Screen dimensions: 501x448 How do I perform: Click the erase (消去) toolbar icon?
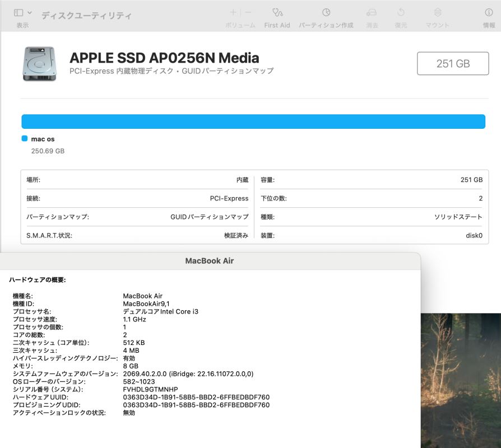coord(372,12)
